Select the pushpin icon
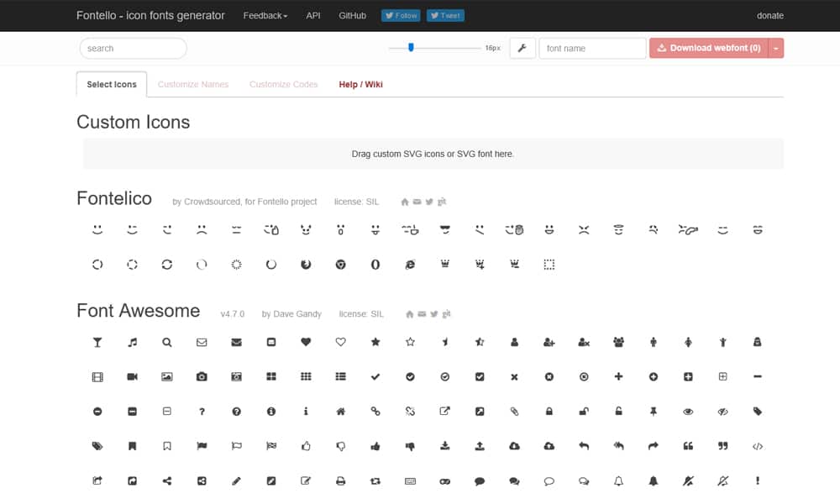 (653, 412)
